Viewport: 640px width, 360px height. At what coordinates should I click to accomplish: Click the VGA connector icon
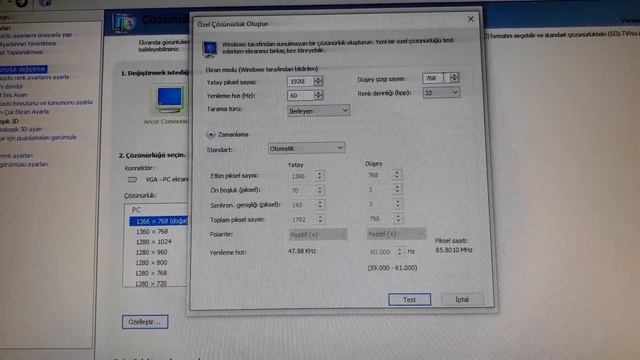coord(132,180)
